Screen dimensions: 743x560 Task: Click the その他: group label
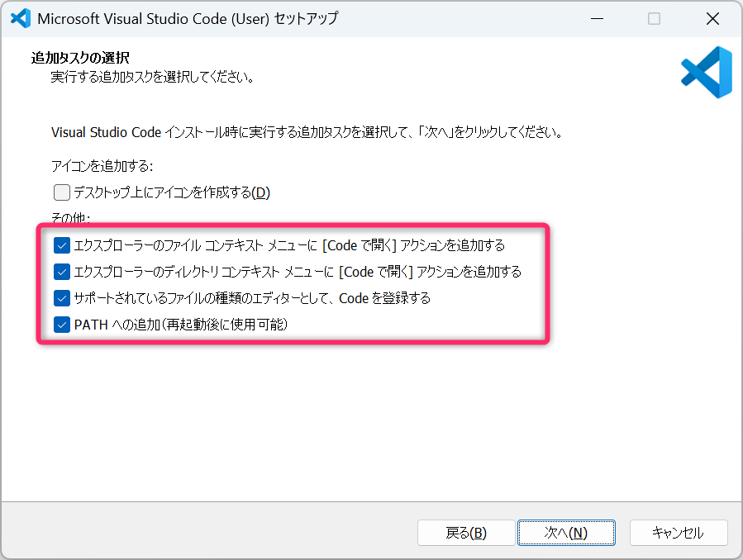(70, 219)
